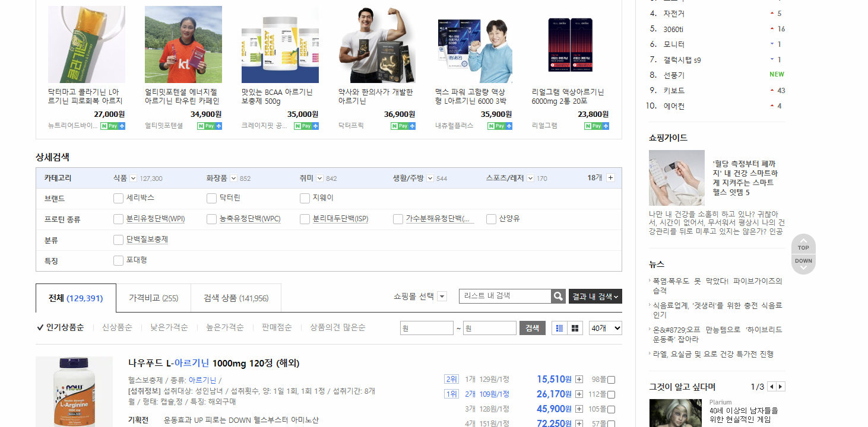Screen dimensions: 868x427
Task: Open the 나우푸드 L-아르기닌 product link
Action: click(x=213, y=364)
